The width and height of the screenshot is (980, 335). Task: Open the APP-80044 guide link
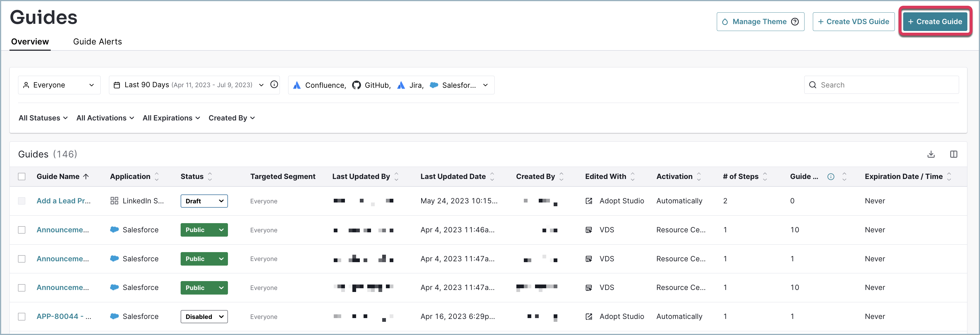point(64,316)
